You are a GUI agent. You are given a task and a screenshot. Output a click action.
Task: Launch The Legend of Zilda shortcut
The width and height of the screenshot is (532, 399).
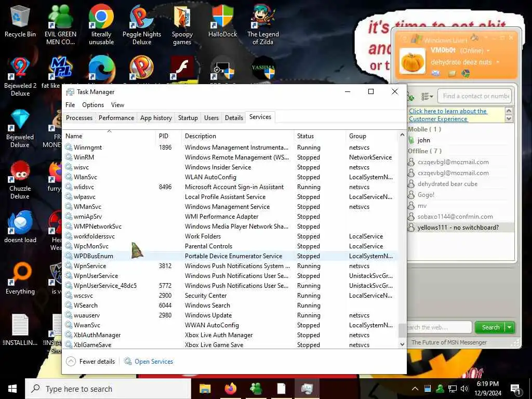[x=263, y=25]
